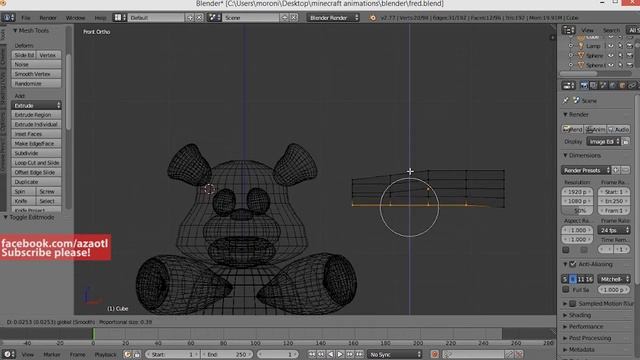This screenshot has height=360, width=640.
Task: Open the timeline Playback menu
Action: [105, 355]
